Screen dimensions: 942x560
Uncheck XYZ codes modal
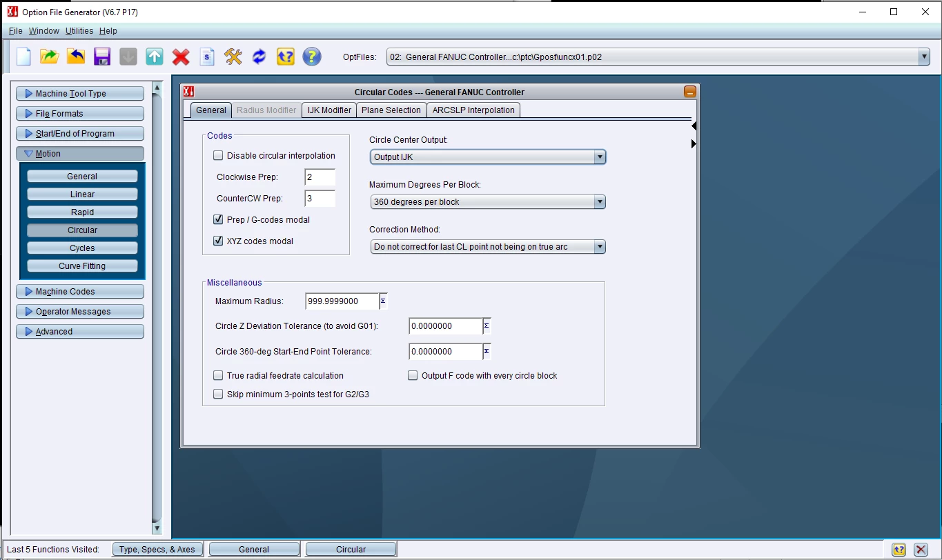[x=218, y=241]
